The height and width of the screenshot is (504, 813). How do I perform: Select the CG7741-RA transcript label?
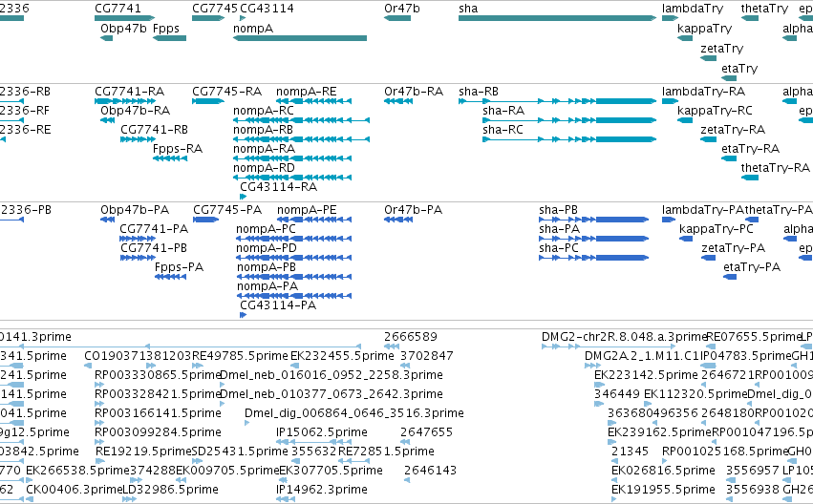[129, 92]
